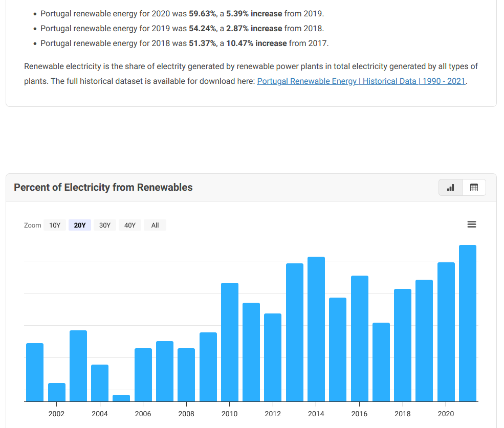Open Portugal Renewable Energy Historical Data link

(x=361, y=81)
